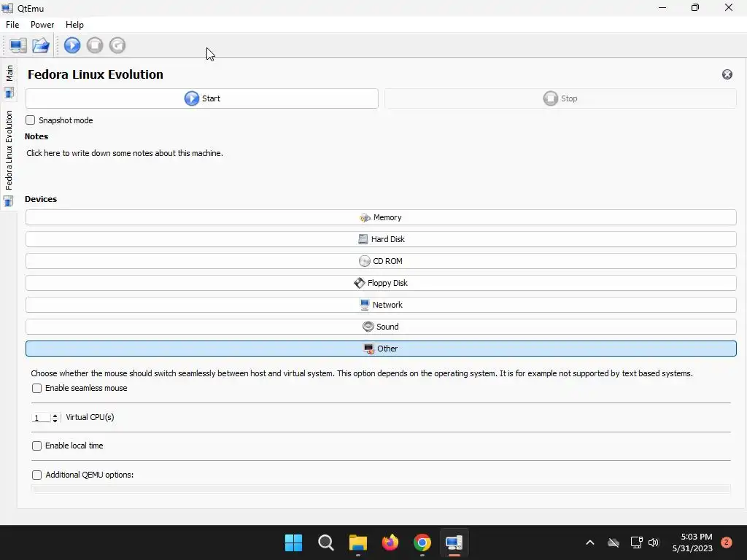
Task: Launch Firefox from the taskbar
Action: coord(390,542)
